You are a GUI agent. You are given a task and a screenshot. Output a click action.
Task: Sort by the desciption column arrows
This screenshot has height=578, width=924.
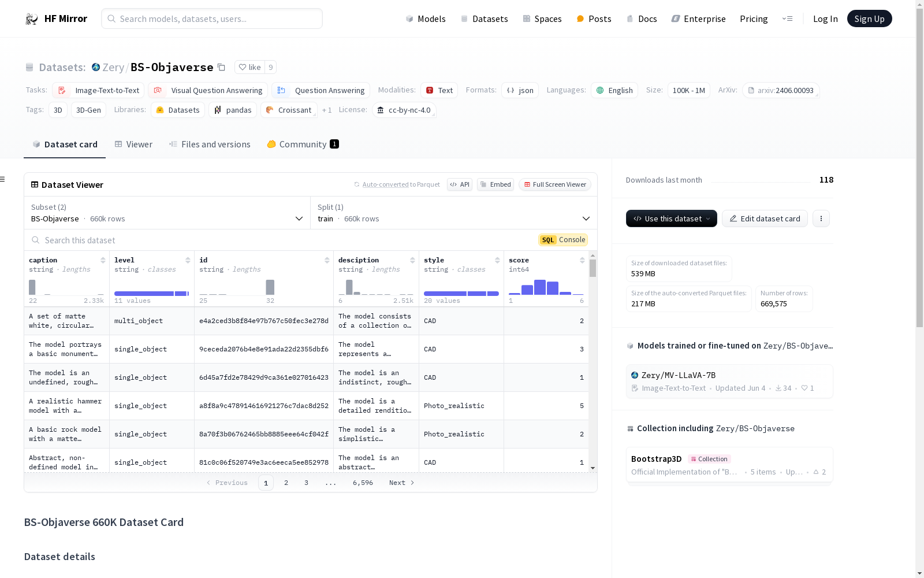[412, 260]
